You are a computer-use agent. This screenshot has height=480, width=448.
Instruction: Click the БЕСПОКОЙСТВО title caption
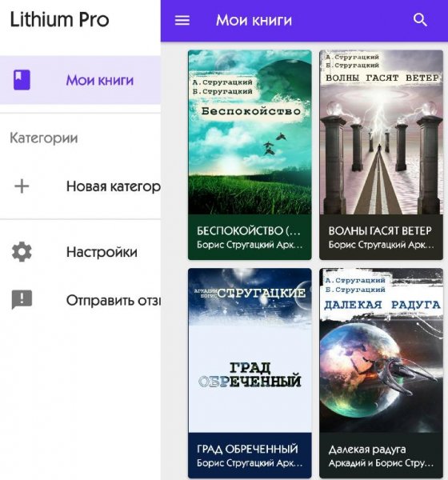click(x=249, y=231)
